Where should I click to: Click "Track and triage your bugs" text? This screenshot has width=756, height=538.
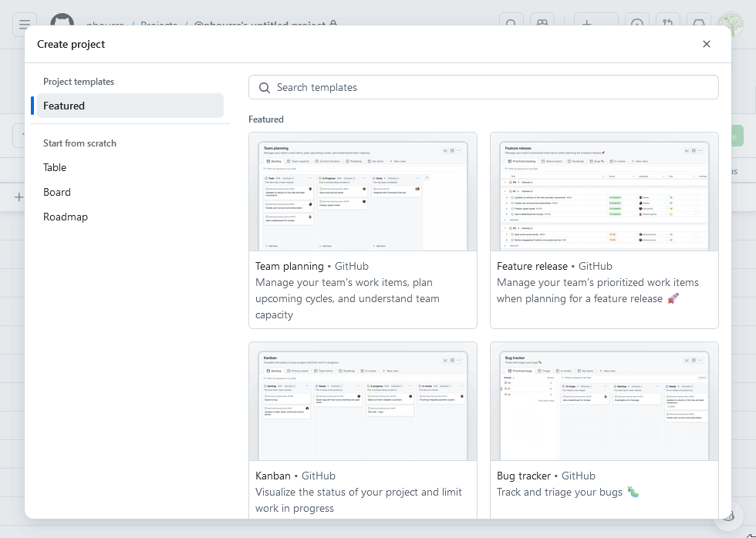point(559,493)
